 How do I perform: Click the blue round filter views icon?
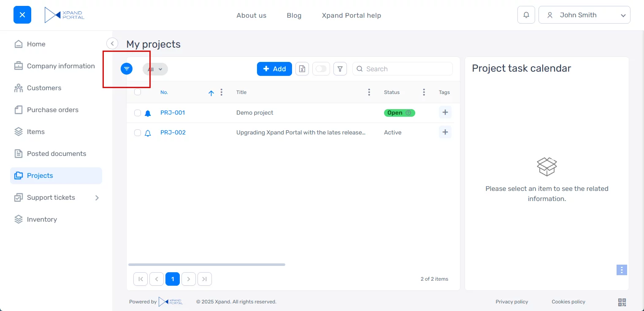[127, 69]
